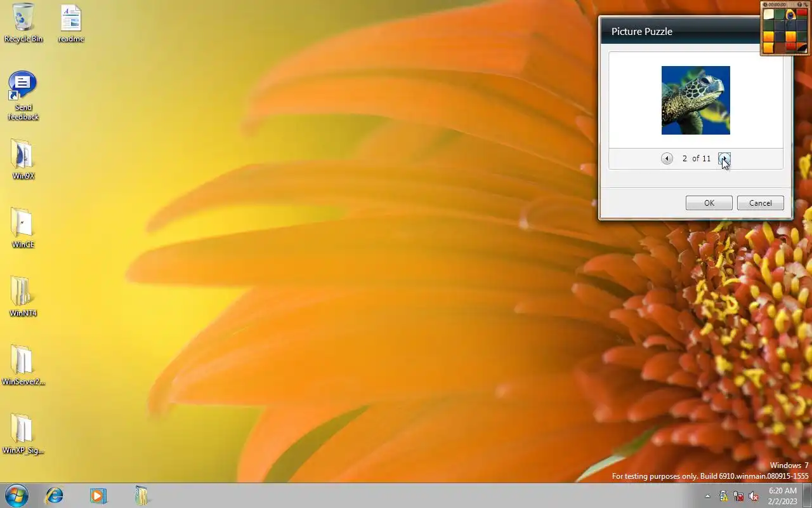This screenshot has height=508, width=812.
Task: Shuffle the puzzle tiles in the gadget
Action: (806, 4)
